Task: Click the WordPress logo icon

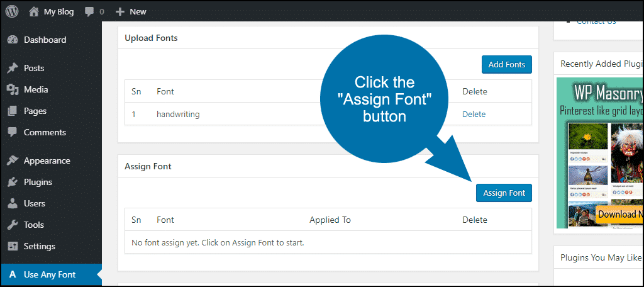Action: pyautogui.click(x=12, y=11)
